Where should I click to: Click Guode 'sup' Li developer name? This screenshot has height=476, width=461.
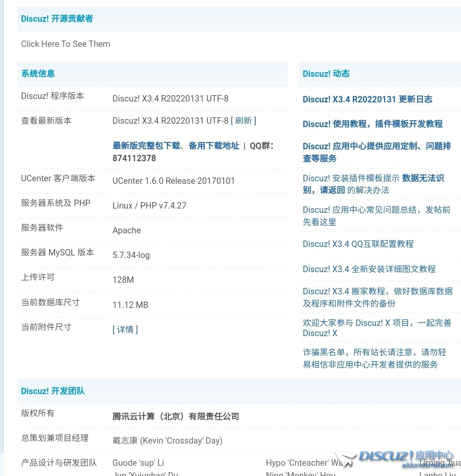(138, 463)
